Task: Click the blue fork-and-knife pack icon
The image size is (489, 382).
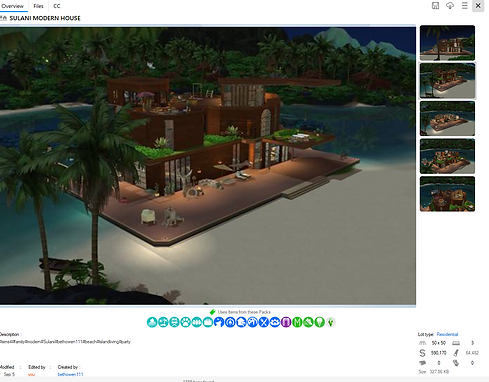Action: click(x=264, y=322)
